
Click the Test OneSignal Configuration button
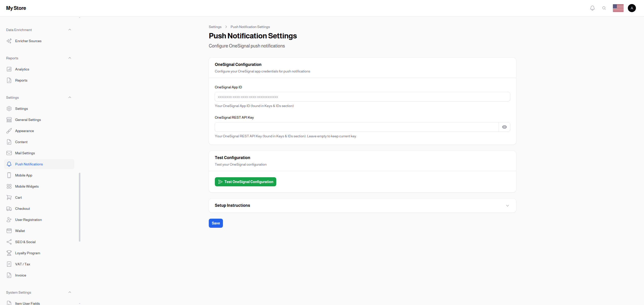coord(245,182)
